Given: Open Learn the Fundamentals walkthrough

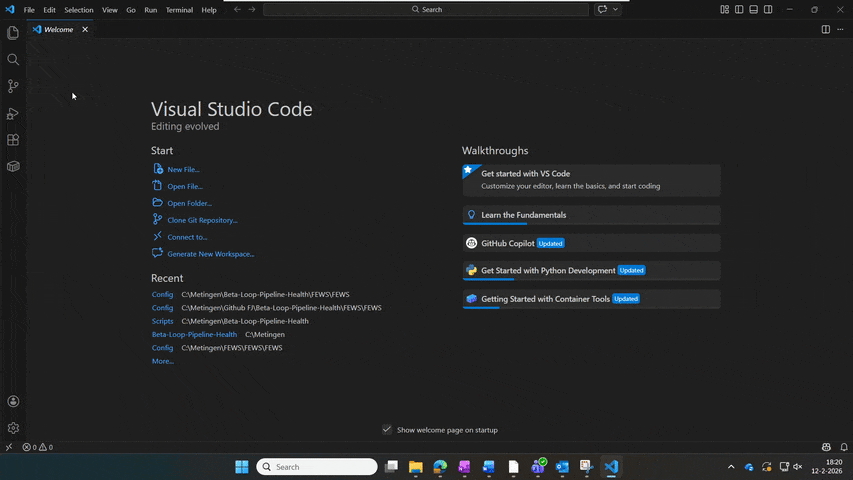Looking at the screenshot, I should (x=591, y=215).
